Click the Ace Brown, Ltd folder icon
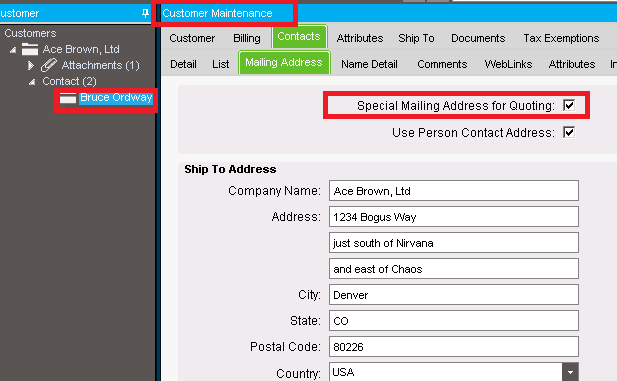The width and height of the screenshot is (617, 381). click(x=30, y=49)
